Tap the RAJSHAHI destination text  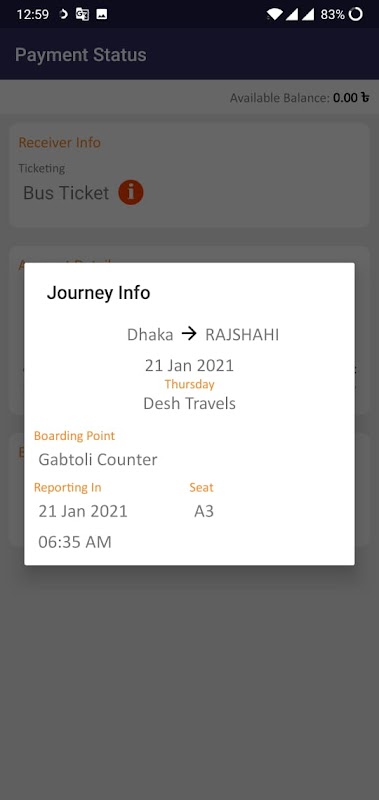coord(242,335)
